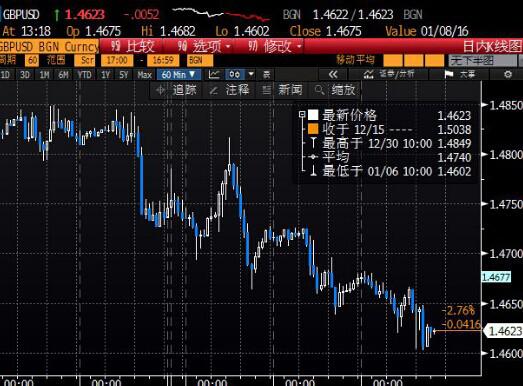
Task: Select the line chart type icon
Action: click(214, 74)
